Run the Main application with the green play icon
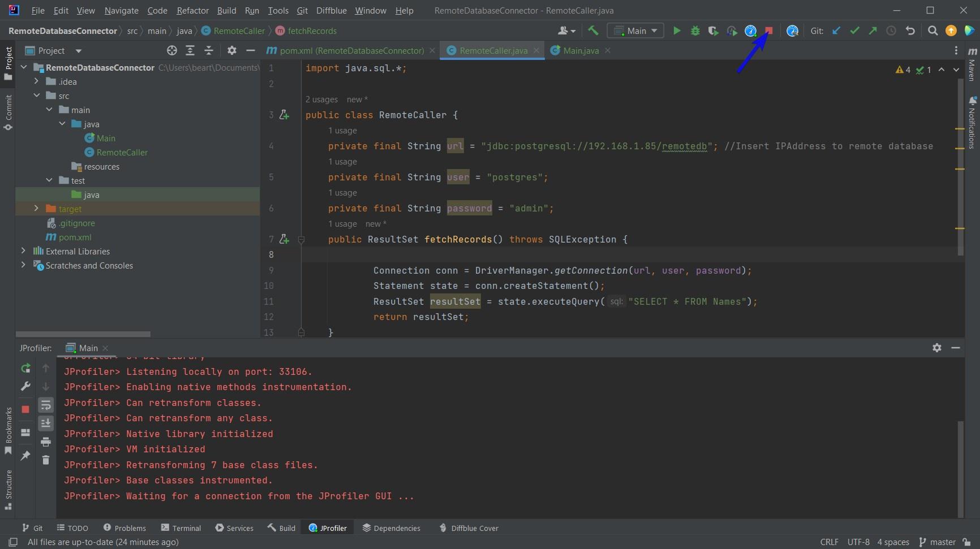 (x=677, y=31)
